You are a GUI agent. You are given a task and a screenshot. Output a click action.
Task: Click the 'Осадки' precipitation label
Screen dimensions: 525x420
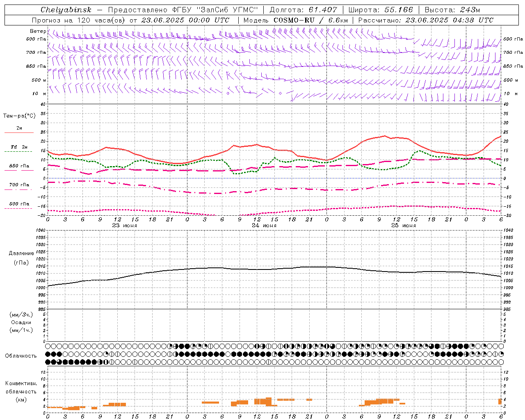coord(21,322)
